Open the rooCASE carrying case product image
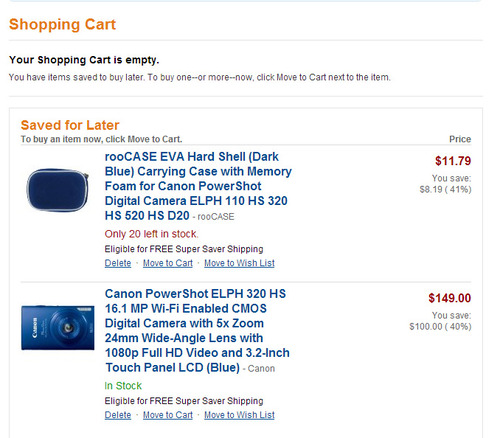 click(57, 190)
